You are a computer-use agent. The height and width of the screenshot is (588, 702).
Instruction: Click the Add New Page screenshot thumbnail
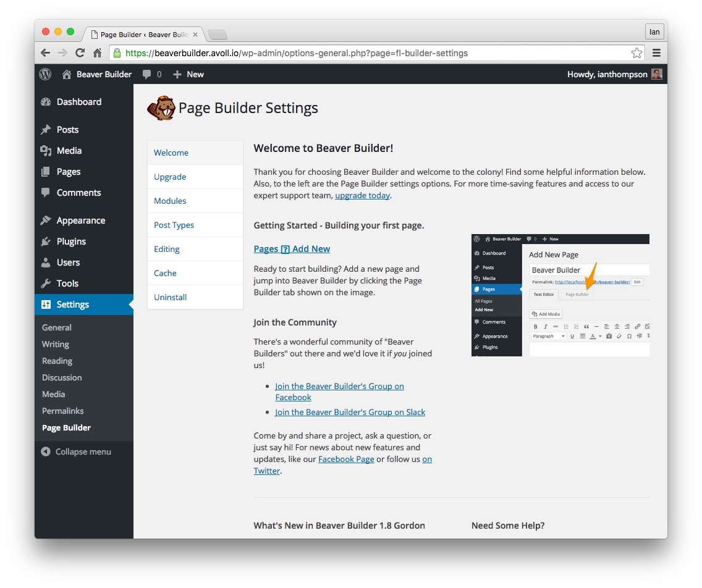[x=560, y=295]
